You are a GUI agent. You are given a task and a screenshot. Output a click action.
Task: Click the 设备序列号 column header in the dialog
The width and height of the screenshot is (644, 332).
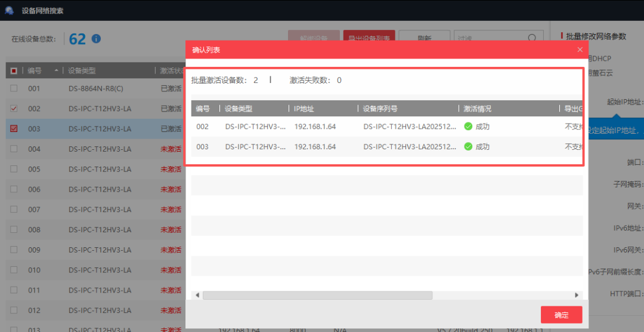coord(380,109)
